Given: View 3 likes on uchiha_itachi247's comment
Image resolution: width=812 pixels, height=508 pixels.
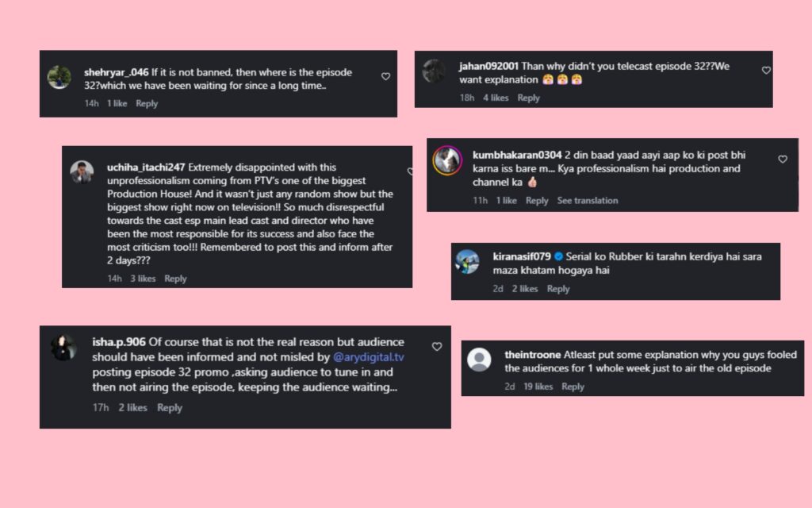Looking at the screenshot, I should [143, 279].
